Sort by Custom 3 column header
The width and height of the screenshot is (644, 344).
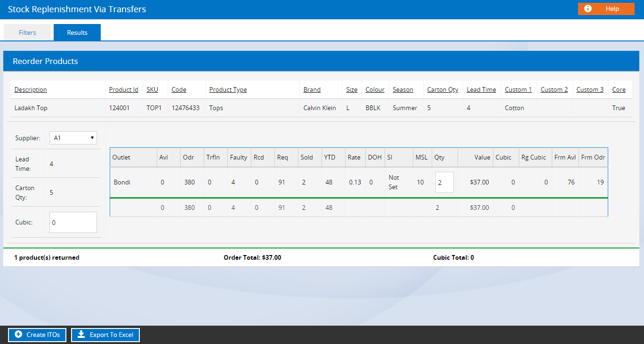(590, 89)
